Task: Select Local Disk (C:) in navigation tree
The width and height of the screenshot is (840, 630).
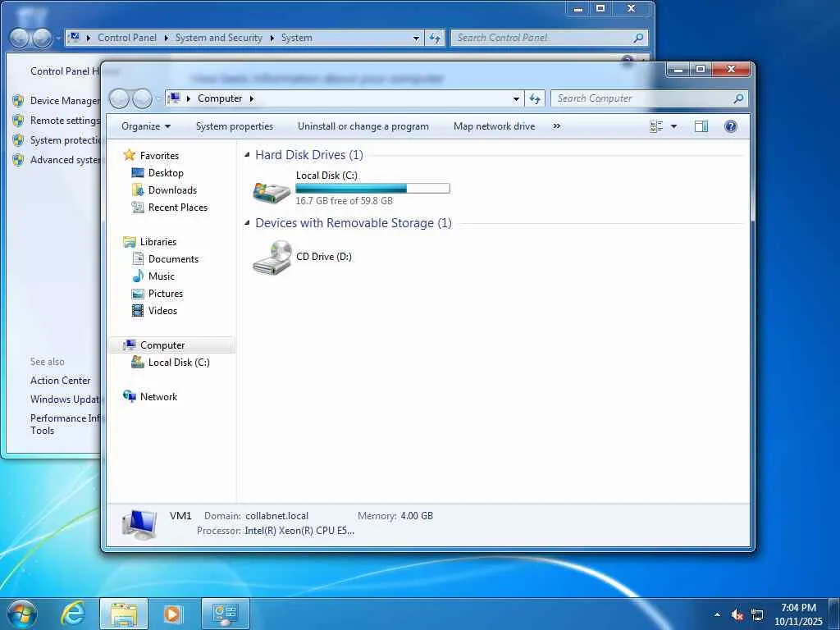Action: coord(179,362)
